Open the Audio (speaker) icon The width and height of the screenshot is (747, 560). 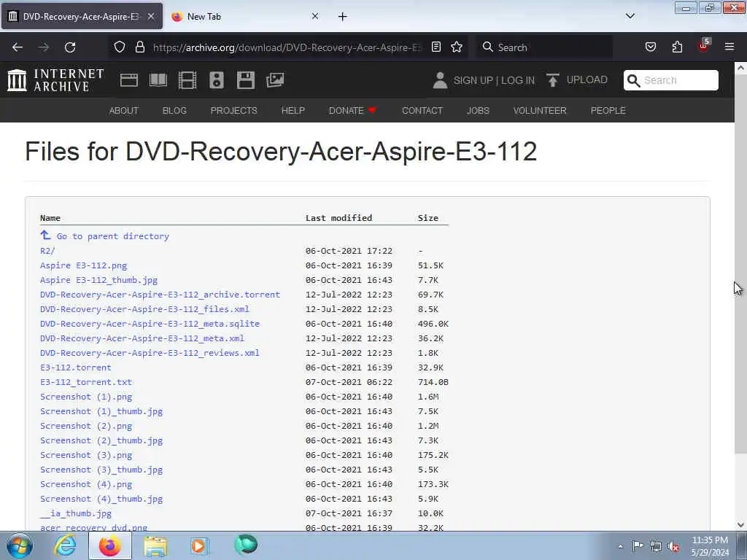[216, 80]
